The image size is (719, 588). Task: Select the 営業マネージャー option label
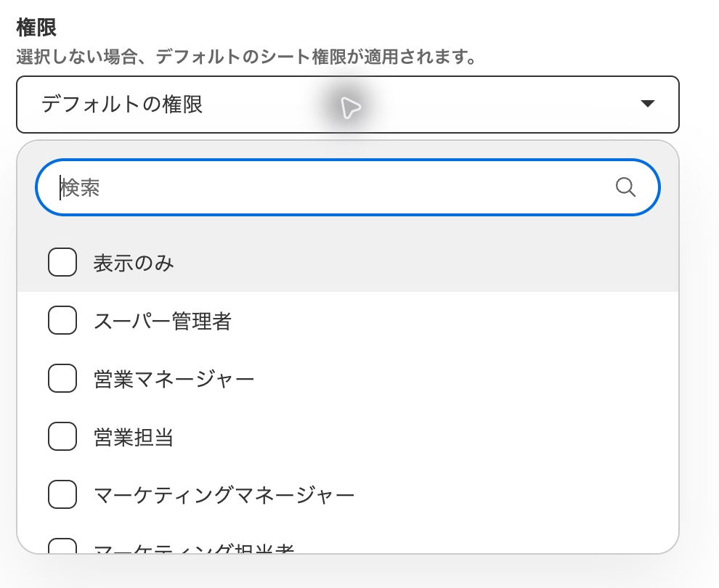(x=174, y=379)
